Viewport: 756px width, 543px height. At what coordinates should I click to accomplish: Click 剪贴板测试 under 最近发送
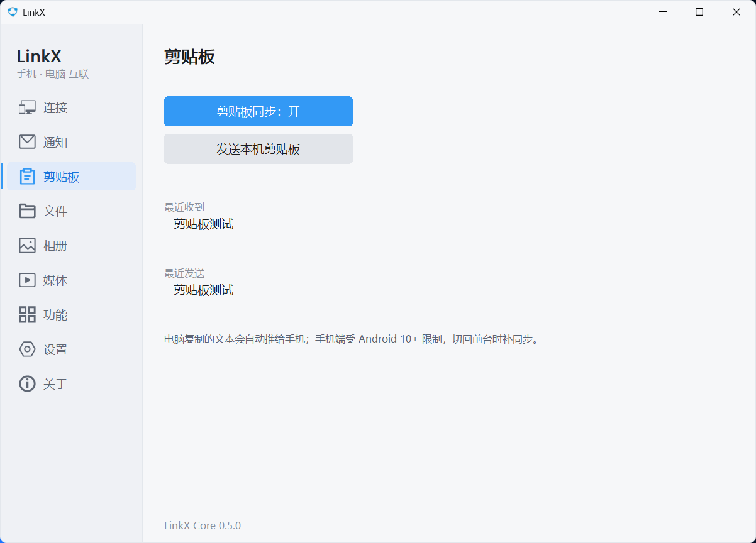pyautogui.click(x=204, y=290)
